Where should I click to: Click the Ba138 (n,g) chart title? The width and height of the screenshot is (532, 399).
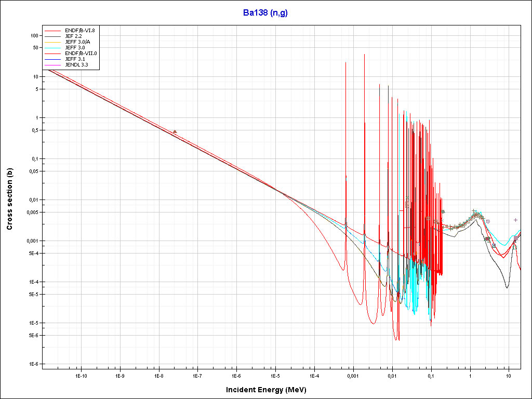[x=265, y=13]
